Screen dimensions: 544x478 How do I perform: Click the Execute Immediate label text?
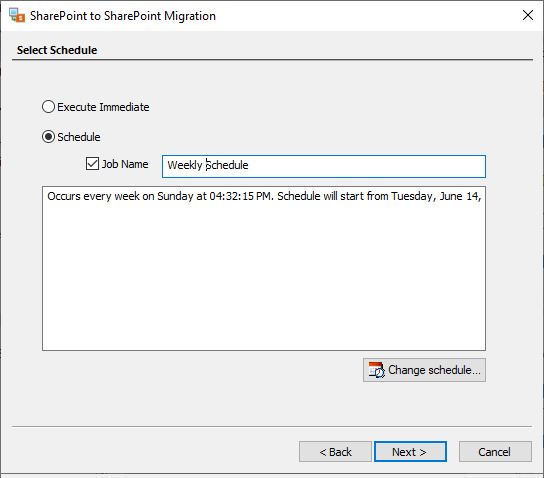click(103, 107)
